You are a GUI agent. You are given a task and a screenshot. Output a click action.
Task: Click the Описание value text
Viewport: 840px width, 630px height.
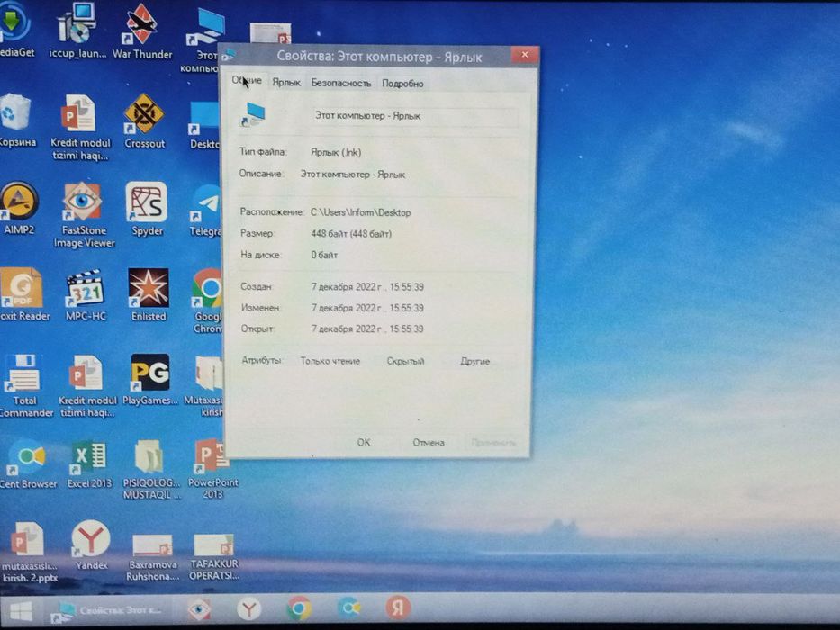353,175
